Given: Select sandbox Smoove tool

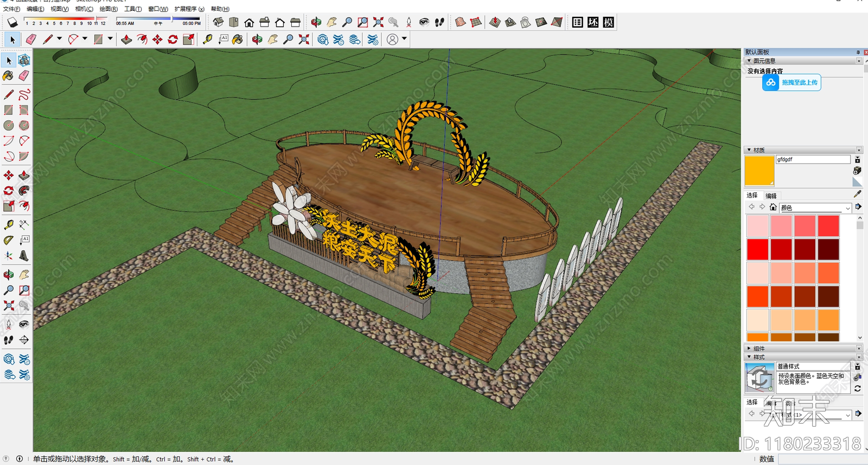Looking at the screenshot, I should click(495, 22).
